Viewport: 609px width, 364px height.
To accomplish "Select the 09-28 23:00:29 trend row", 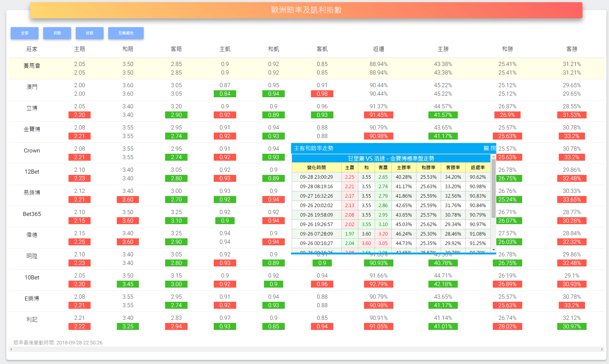I will [316, 177].
